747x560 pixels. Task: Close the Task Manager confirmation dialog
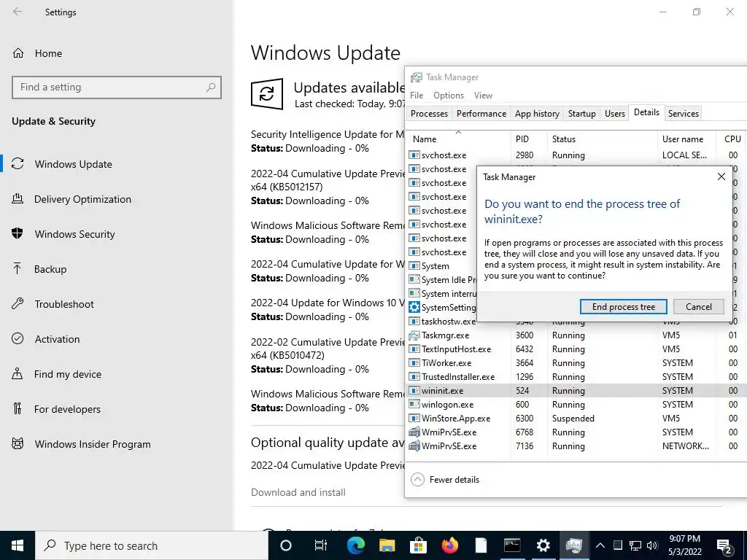click(721, 176)
